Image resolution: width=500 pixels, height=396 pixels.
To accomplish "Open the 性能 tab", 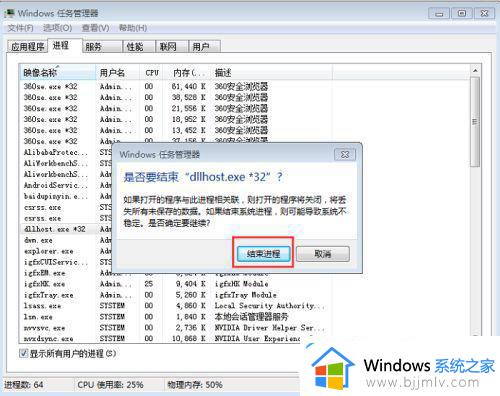I will (139, 47).
